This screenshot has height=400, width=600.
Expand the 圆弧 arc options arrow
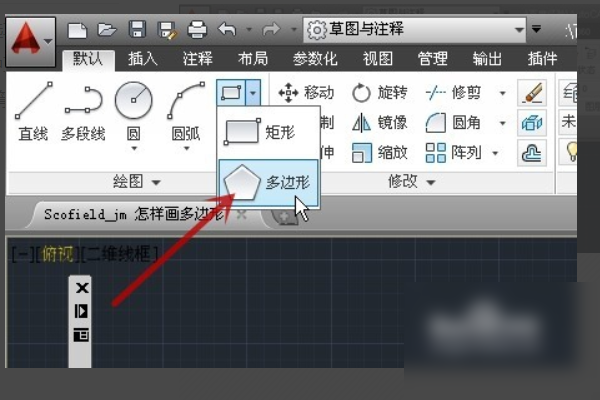click(186, 149)
